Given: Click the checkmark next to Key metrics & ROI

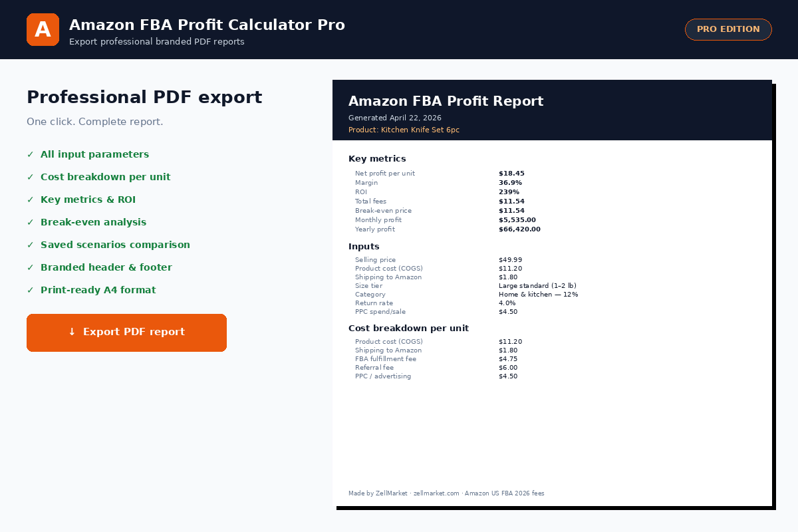Looking at the screenshot, I should (x=30, y=199).
